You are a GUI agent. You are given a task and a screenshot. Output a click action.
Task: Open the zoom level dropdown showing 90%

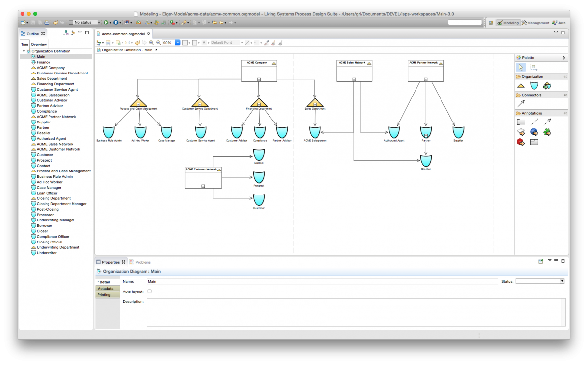coord(177,42)
